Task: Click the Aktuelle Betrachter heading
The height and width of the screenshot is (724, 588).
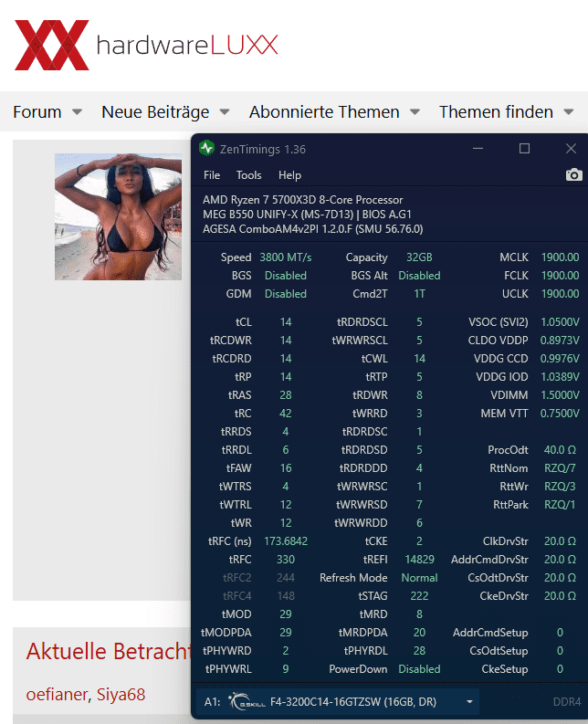Action: click(x=109, y=651)
